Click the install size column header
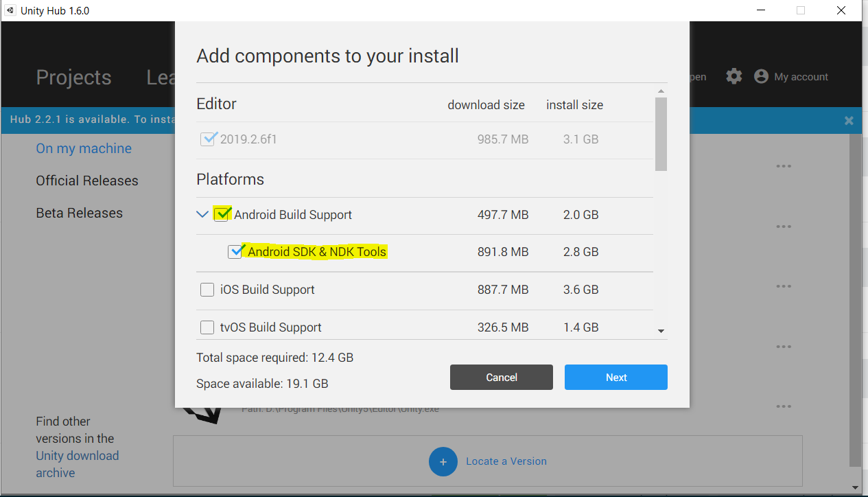 (574, 105)
